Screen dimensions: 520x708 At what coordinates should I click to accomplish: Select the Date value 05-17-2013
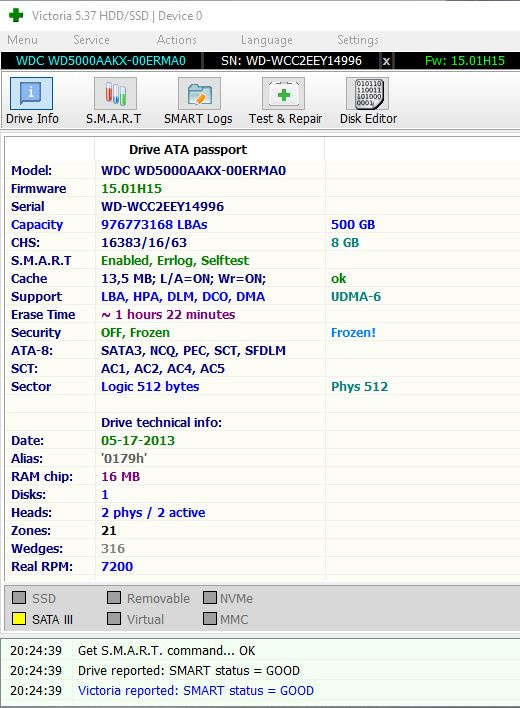(138, 441)
